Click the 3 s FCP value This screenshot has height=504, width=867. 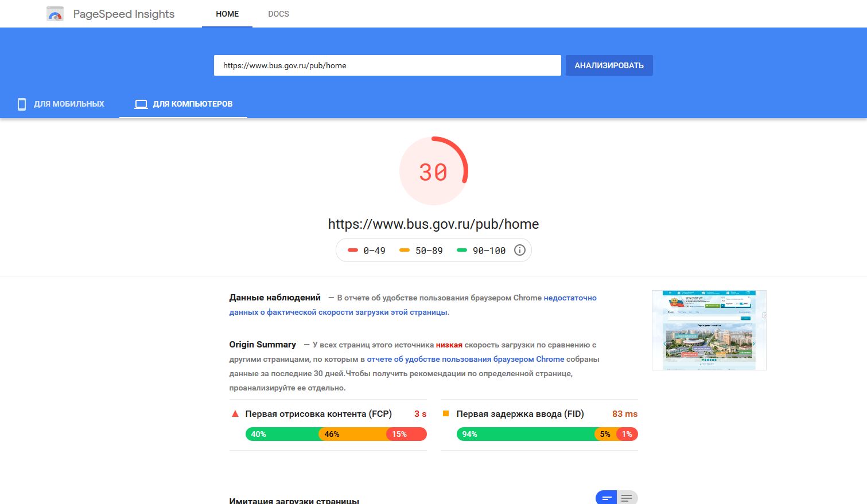(x=421, y=414)
